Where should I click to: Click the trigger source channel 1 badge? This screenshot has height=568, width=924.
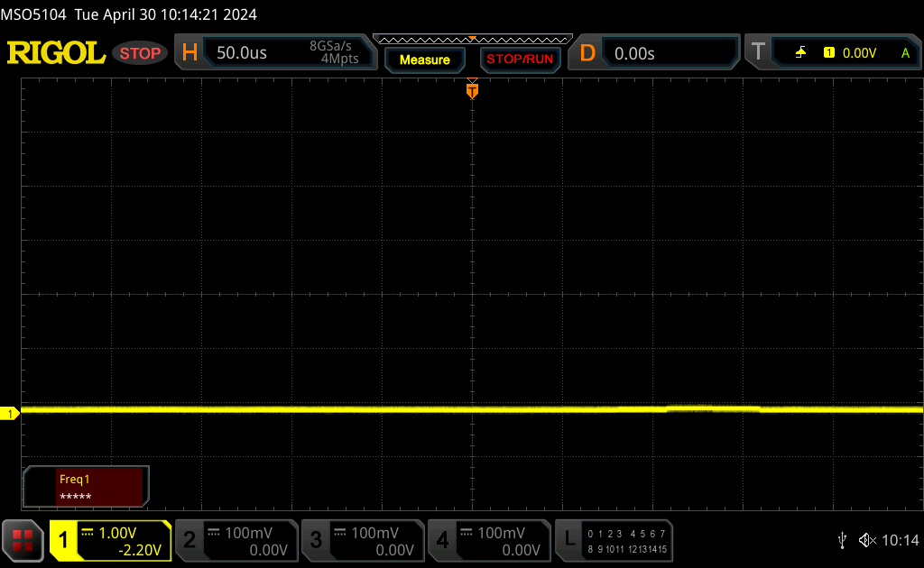(829, 53)
